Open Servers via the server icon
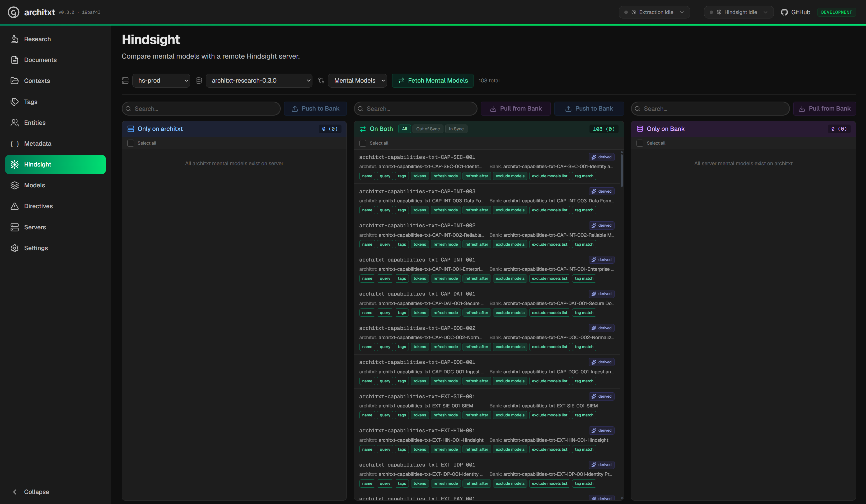 (15, 227)
